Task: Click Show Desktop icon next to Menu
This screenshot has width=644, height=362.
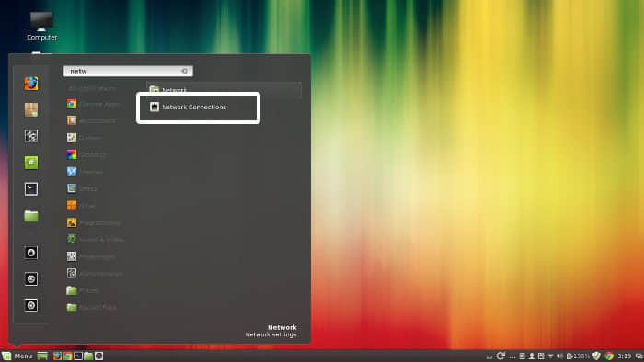Action: tap(42, 356)
